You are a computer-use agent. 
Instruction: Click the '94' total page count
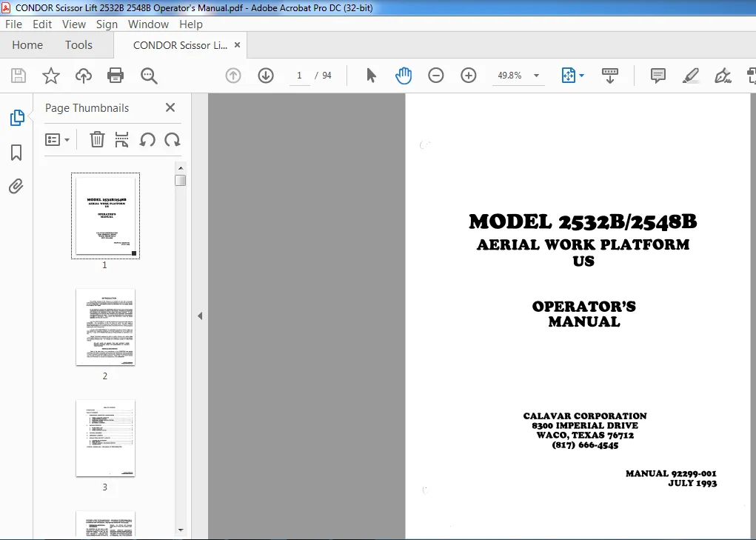click(x=327, y=76)
